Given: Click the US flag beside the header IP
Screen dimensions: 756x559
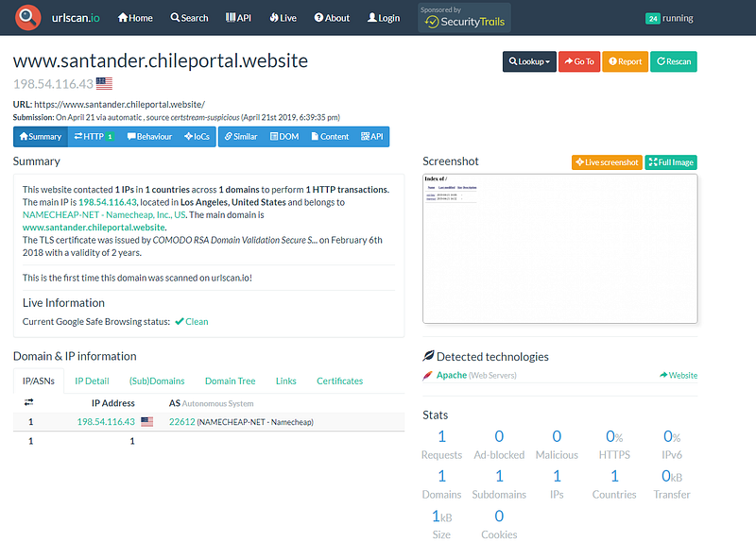Looking at the screenshot, I should (104, 84).
